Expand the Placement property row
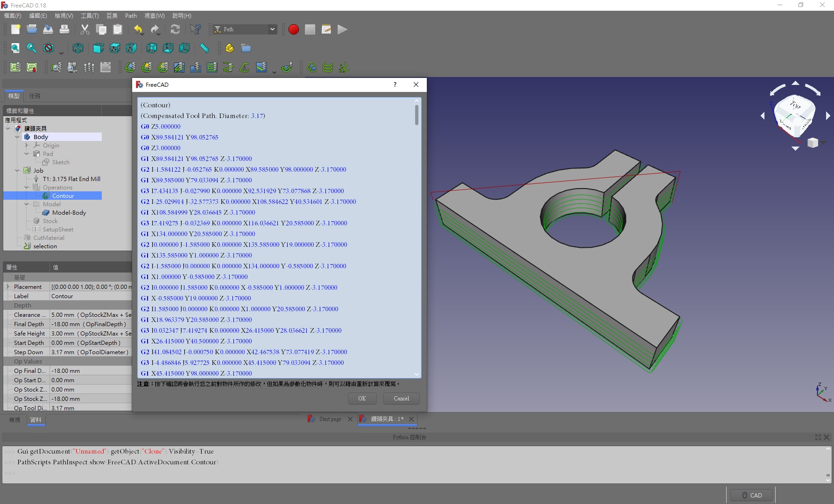The image size is (834, 504). [7, 287]
